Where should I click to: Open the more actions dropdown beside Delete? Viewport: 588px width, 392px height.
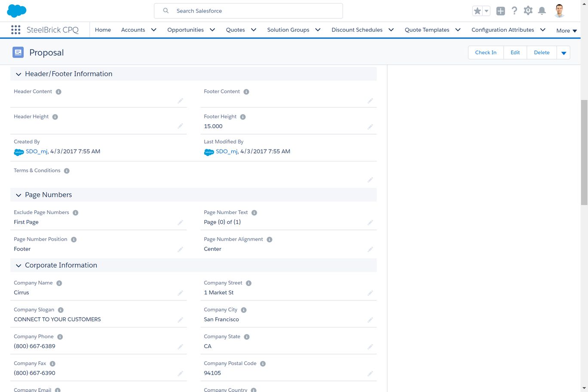(x=563, y=53)
